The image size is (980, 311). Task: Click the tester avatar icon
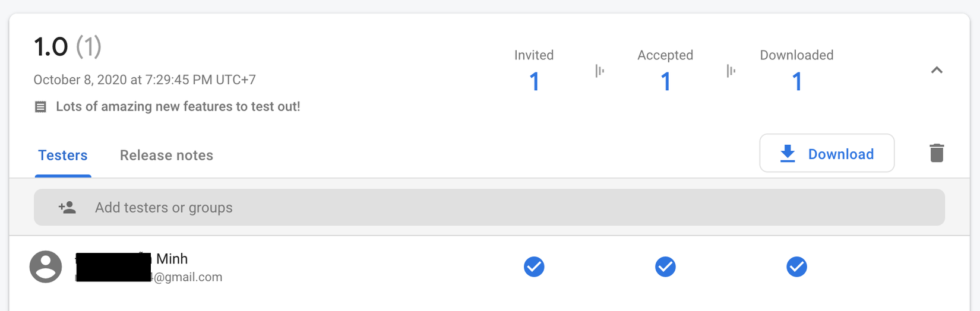click(x=46, y=266)
